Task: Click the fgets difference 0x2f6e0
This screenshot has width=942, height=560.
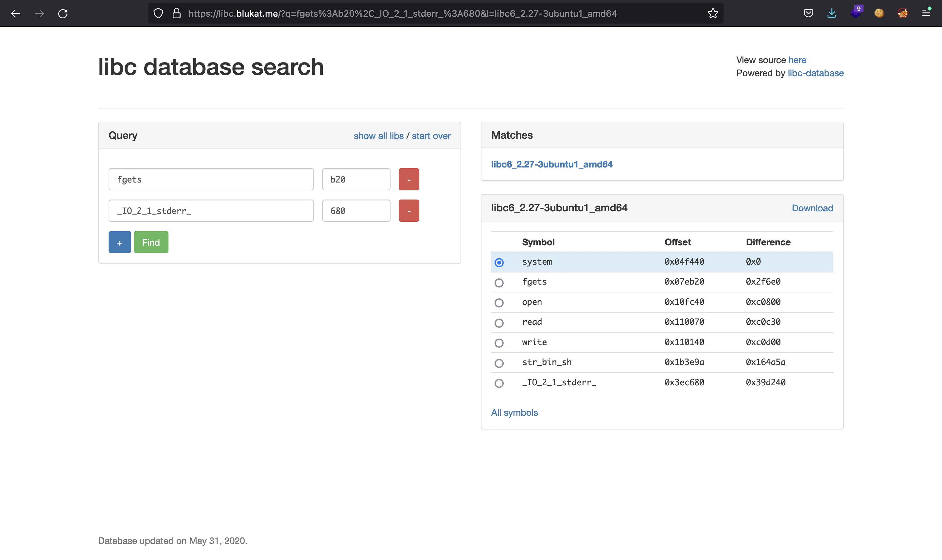Action: coord(763,282)
